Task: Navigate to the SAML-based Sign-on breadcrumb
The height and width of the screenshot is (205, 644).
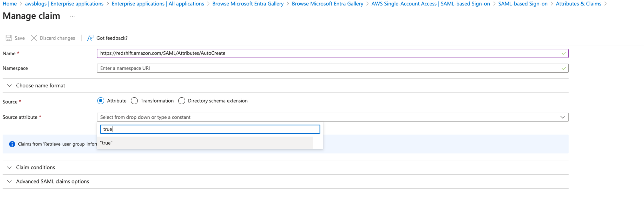Action: point(523,4)
